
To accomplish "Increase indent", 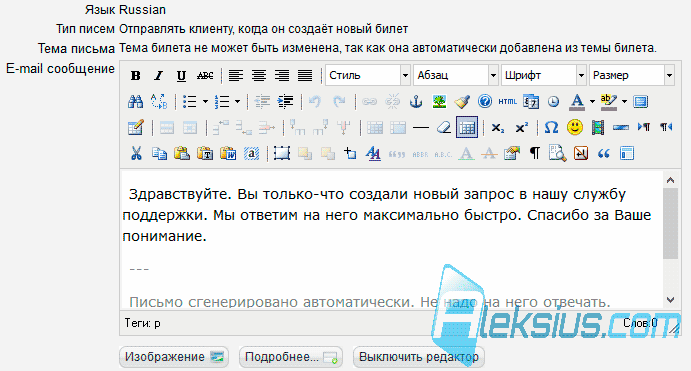I will 286,102.
